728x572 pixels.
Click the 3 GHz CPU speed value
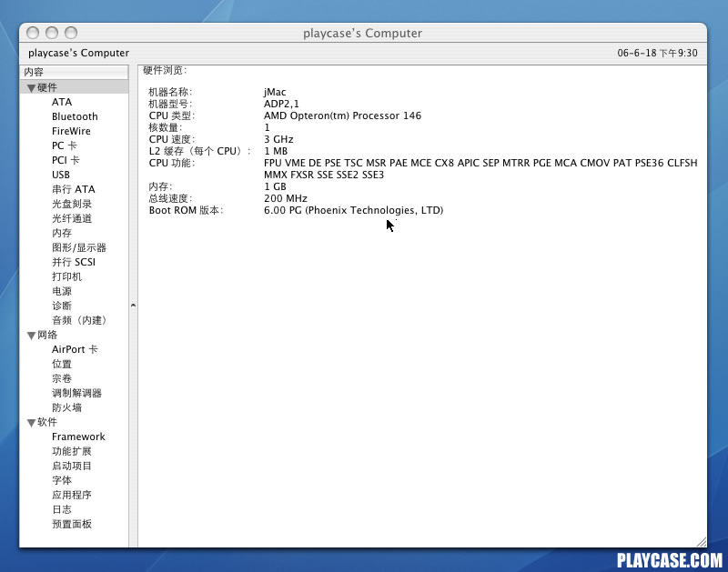click(278, 139)
